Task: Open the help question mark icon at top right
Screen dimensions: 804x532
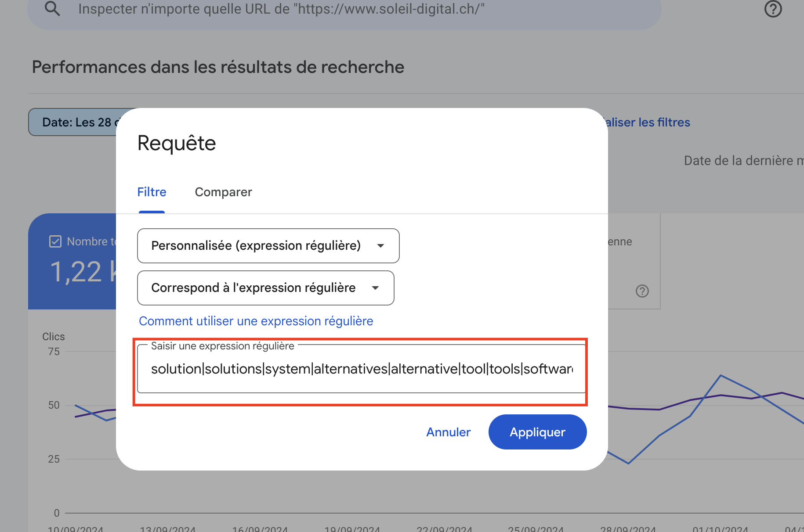Action: (773, 9)
